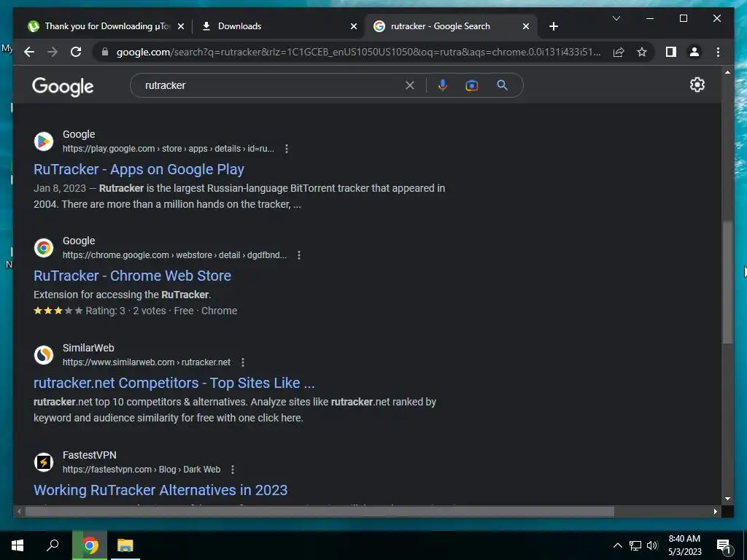Open Google search quick settings gear

pos(697,85)
